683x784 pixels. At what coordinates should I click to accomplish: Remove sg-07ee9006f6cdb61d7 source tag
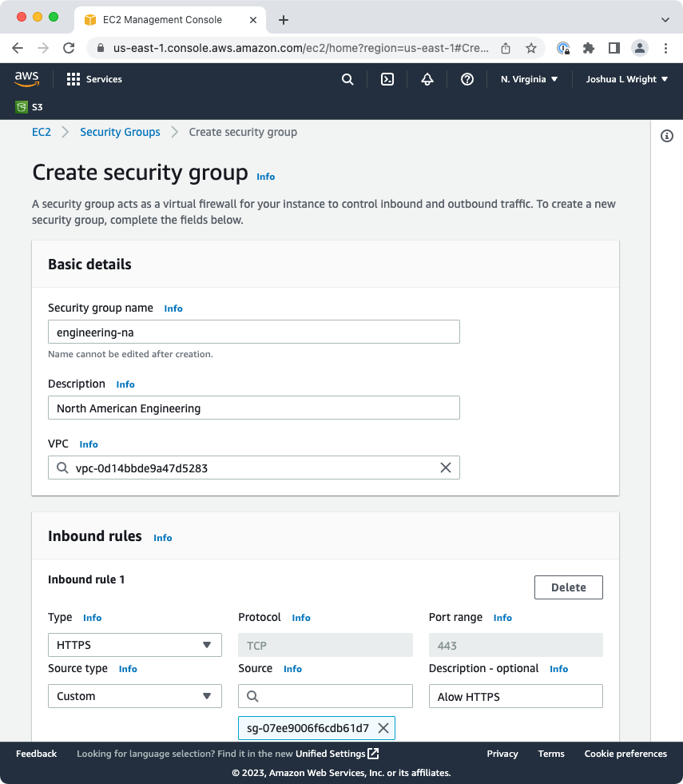(383, 728)
